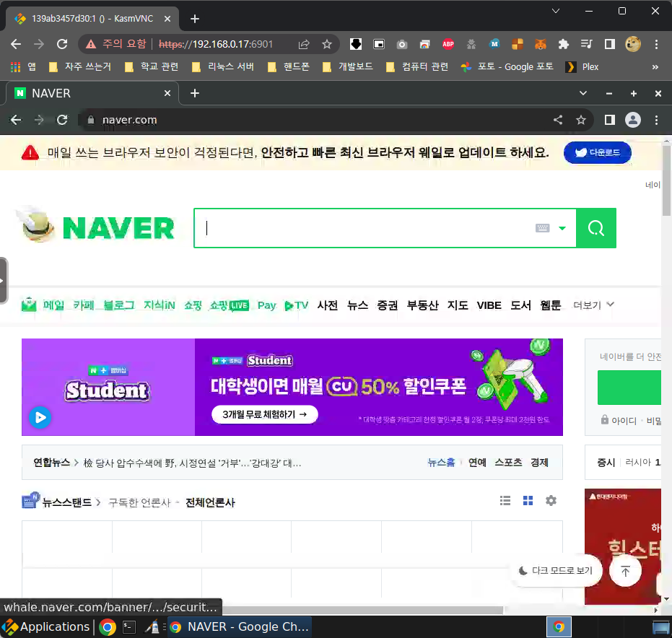Click the TV play icon in services bar
The width and height of the screenshot is (672, 638).
[287, 305]
